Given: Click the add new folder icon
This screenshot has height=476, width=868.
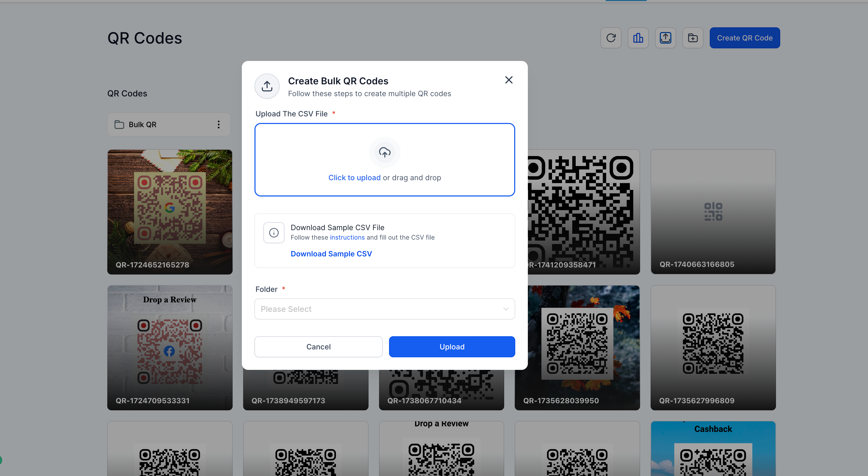Looking at the screenshot, I should click(692, 38).
